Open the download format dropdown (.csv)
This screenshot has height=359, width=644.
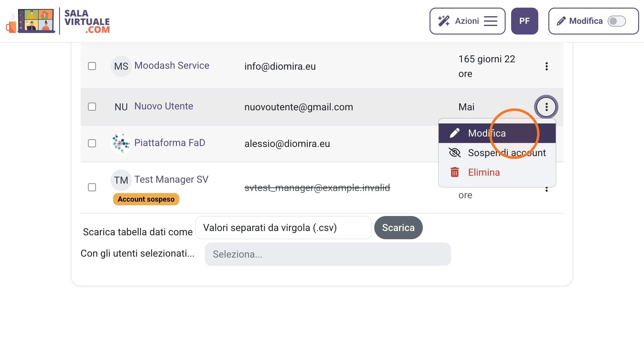(x=284, y=228)
